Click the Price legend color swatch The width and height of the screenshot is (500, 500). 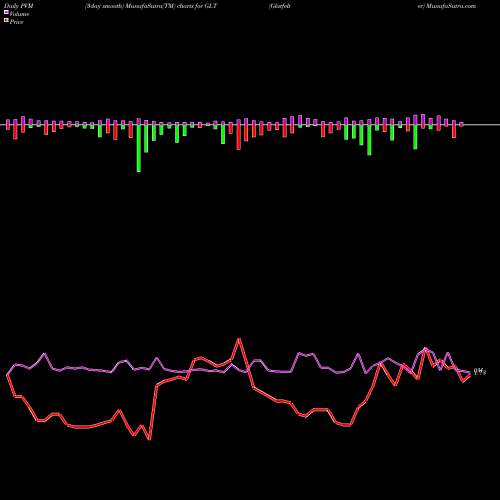6,20
